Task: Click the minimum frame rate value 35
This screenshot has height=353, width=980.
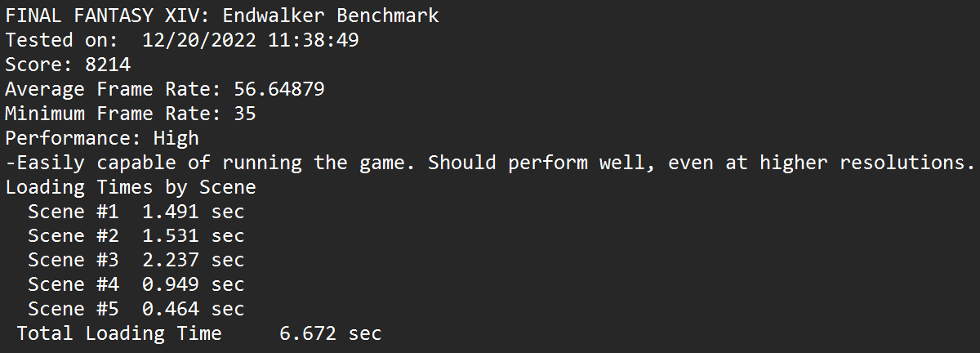Action: click(x=244, y=114)
